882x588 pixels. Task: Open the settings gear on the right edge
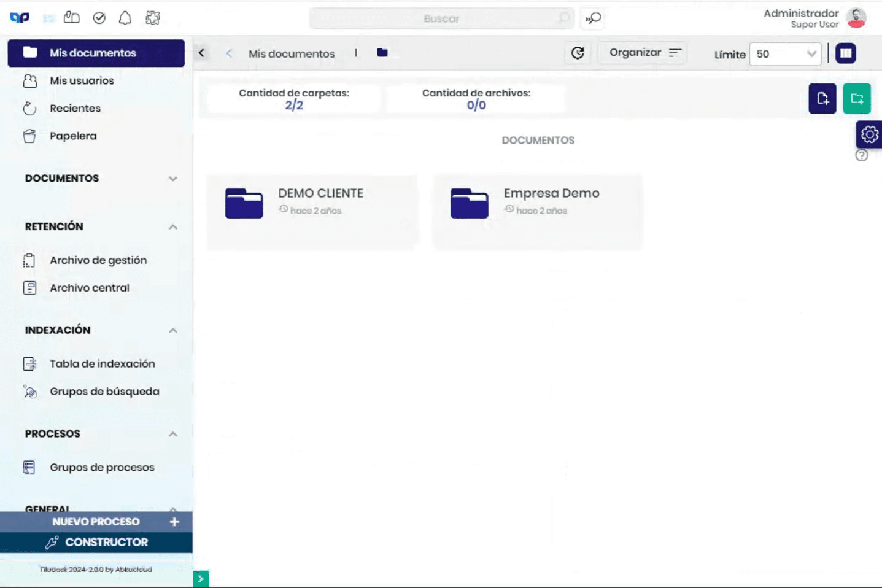[868, 134]
